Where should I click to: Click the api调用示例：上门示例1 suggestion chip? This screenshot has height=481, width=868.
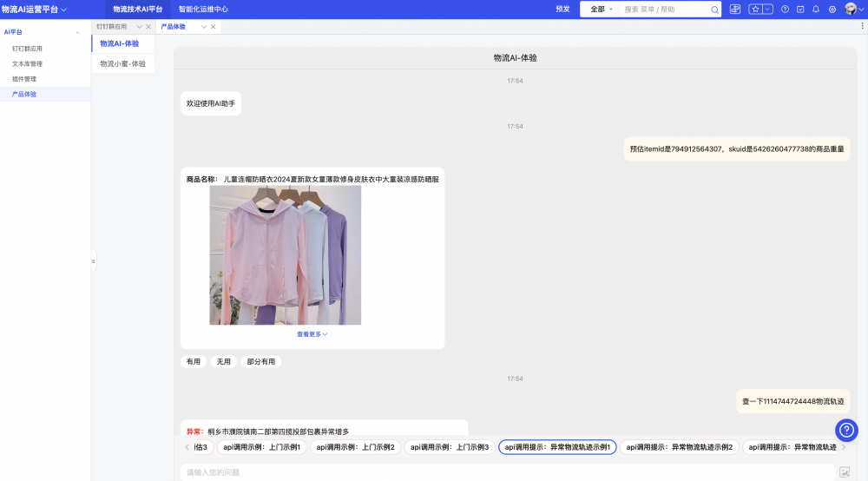coord(261,447)
